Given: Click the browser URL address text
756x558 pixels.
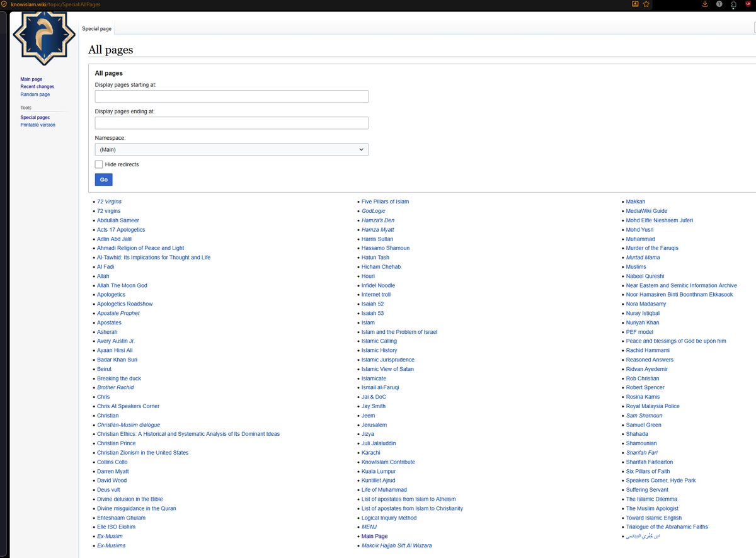Looking at the screenshot, I should pos(55,4).
